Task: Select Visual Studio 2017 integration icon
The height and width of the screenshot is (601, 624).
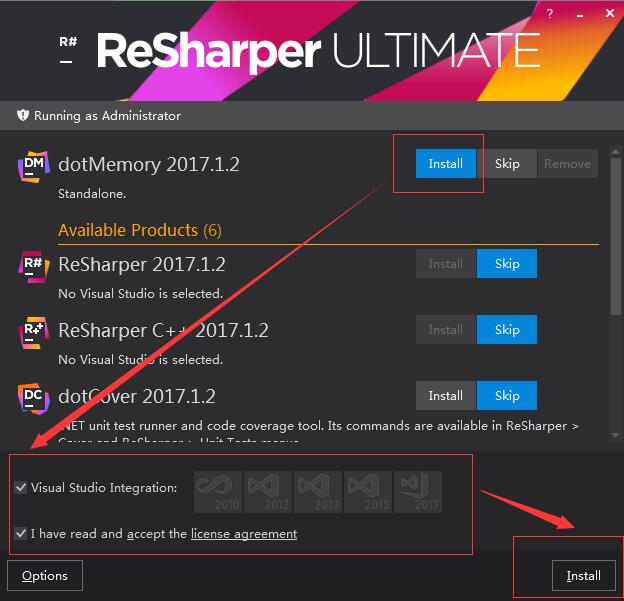Action: point(418,492)
